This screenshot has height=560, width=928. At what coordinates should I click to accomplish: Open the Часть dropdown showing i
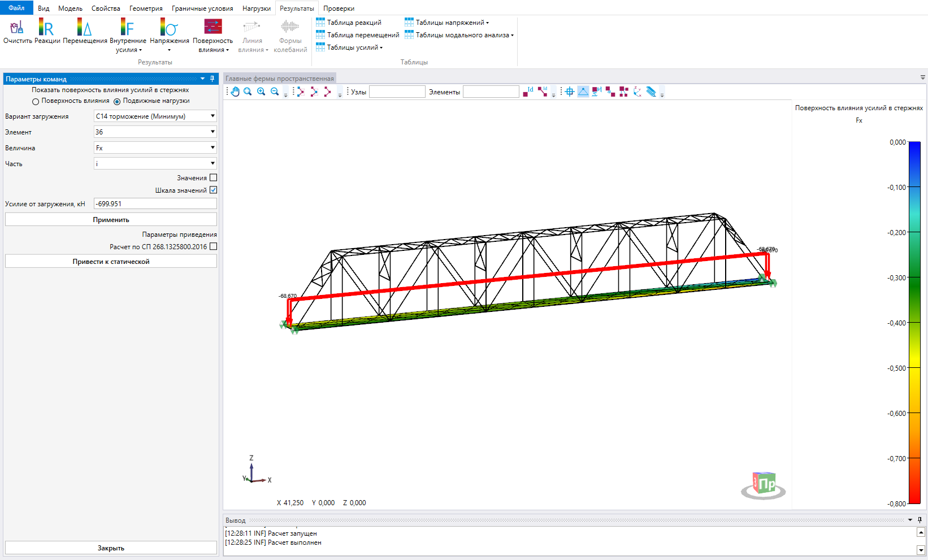(x=155, y=163)
